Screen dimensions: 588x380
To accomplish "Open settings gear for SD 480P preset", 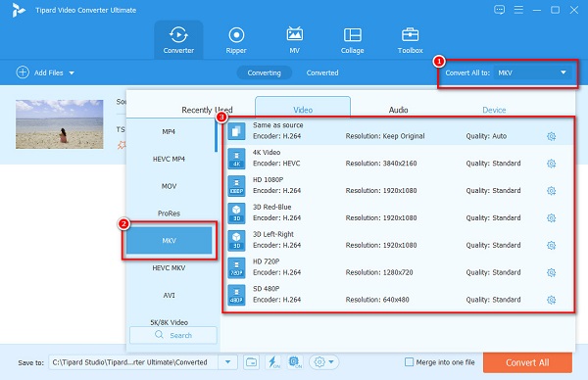I will point(551,300).
